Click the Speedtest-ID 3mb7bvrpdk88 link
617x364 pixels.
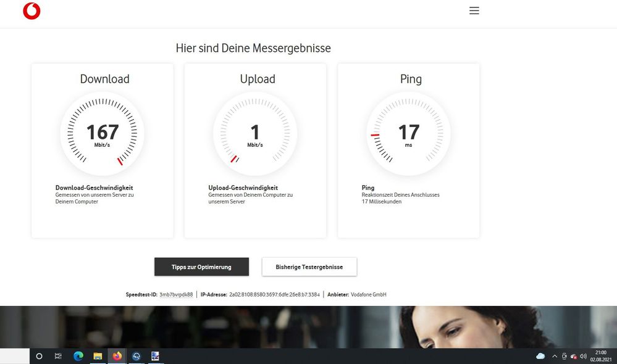pos(176,294)
